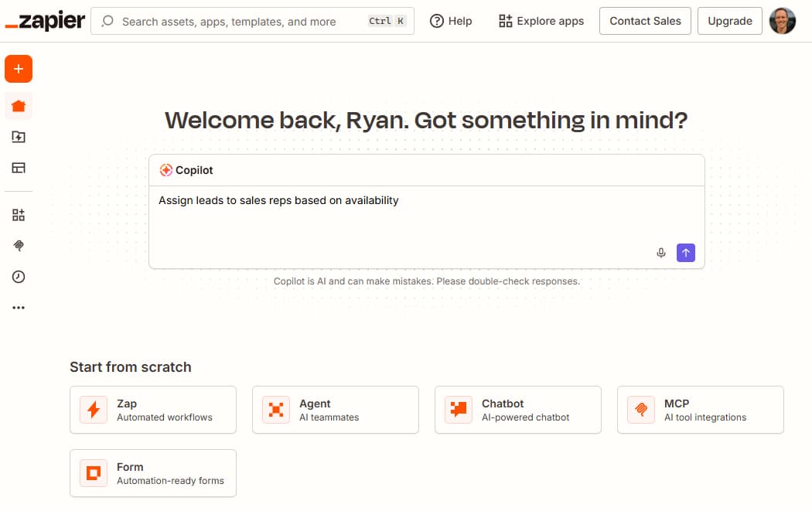Open Explore apps link

click(541, 21)
